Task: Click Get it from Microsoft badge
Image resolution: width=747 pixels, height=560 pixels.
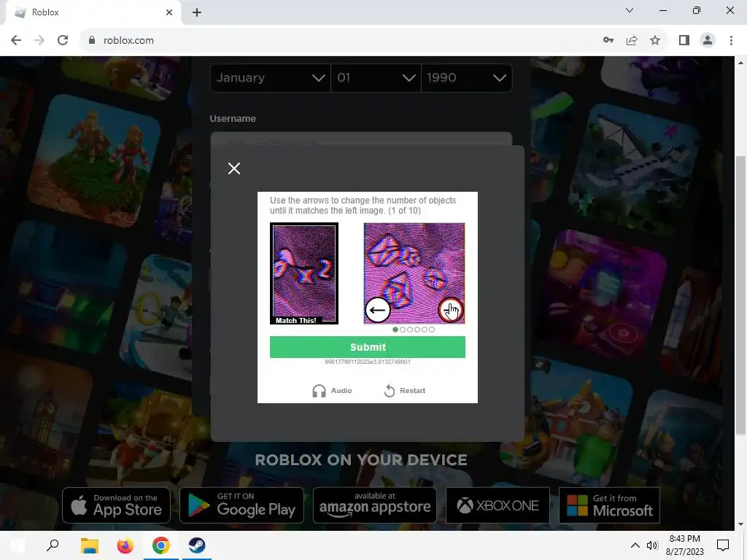Action: coord(609,505)
